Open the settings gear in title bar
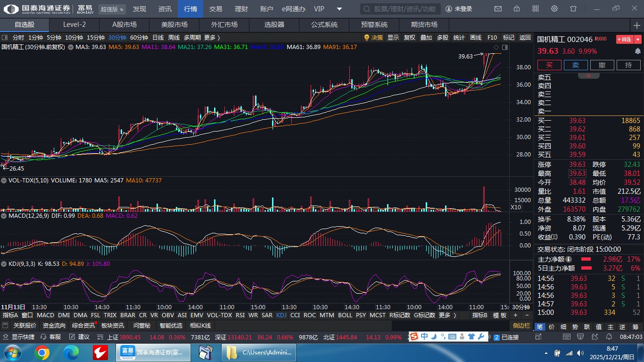The image size is (644, 362). 554,9
